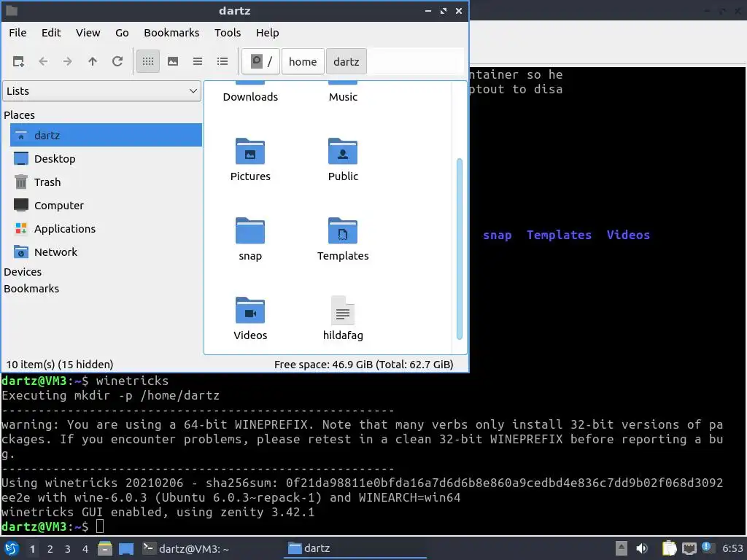The width and height of the screenshot is (747, 560).
Task: Expand the Bookmarks sidebar section
Action: point(31,289)
